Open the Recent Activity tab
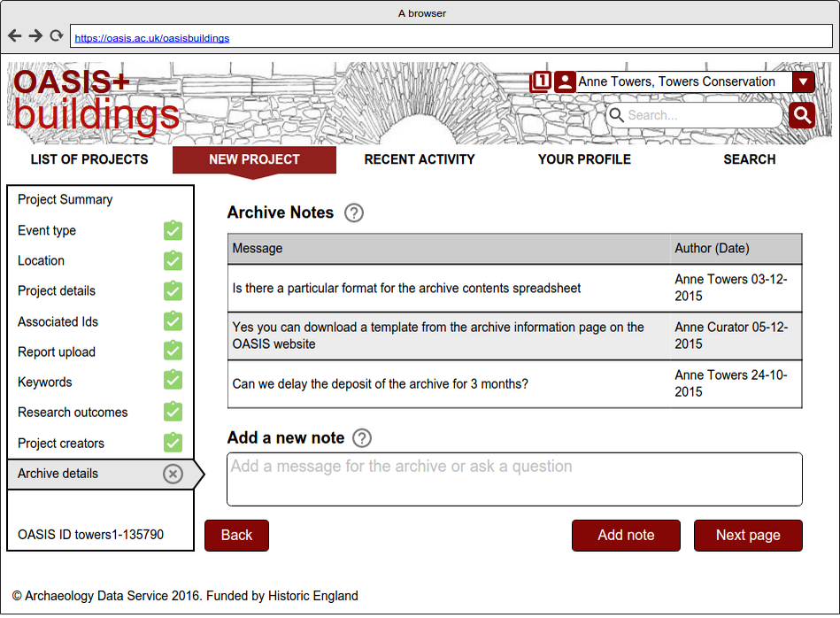Viewport: 840px width, 618px height. pyautogui.click(x=420, y=159)
